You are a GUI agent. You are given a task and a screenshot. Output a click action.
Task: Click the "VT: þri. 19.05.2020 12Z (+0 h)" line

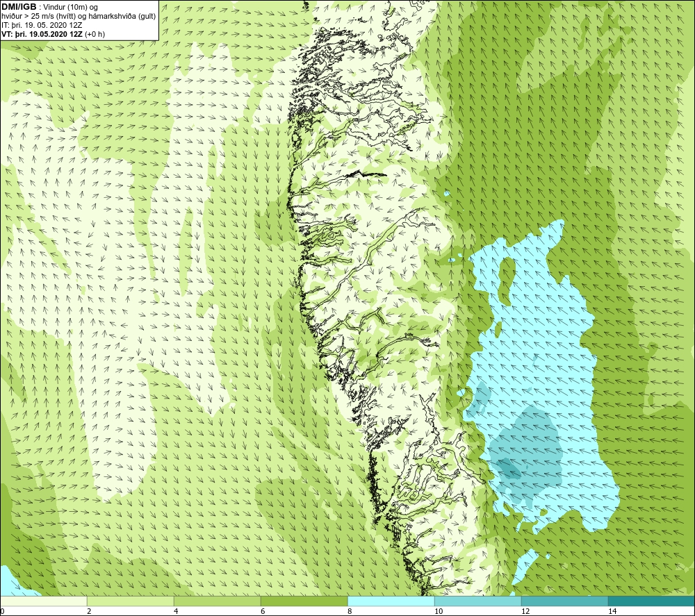54,33
